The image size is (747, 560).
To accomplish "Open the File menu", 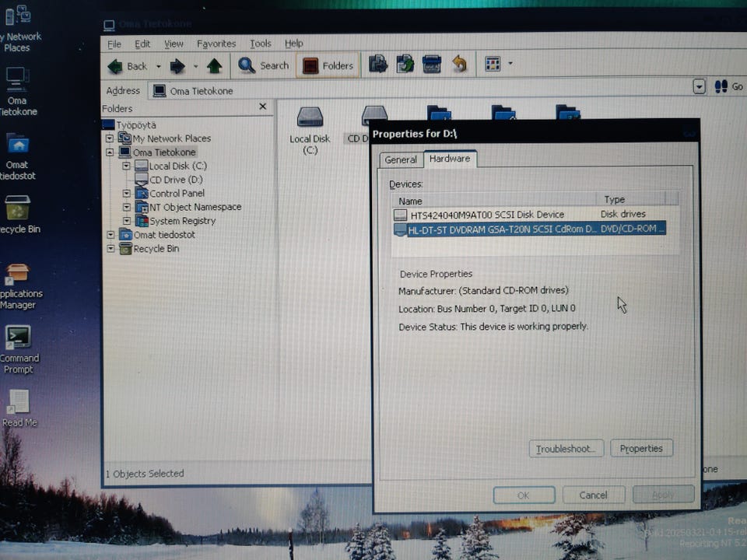I will click(x=114, y=44).
